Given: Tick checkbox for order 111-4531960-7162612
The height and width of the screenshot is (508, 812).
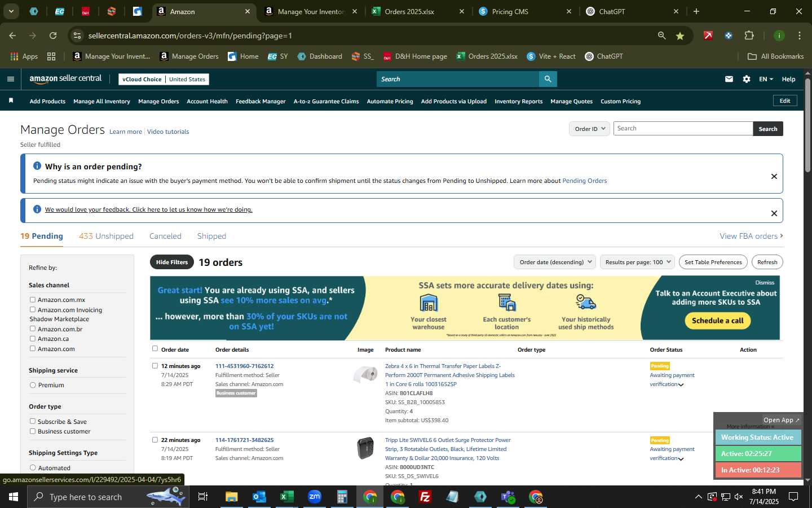Looking at the screenshot, I should click(x=155, y=366).
